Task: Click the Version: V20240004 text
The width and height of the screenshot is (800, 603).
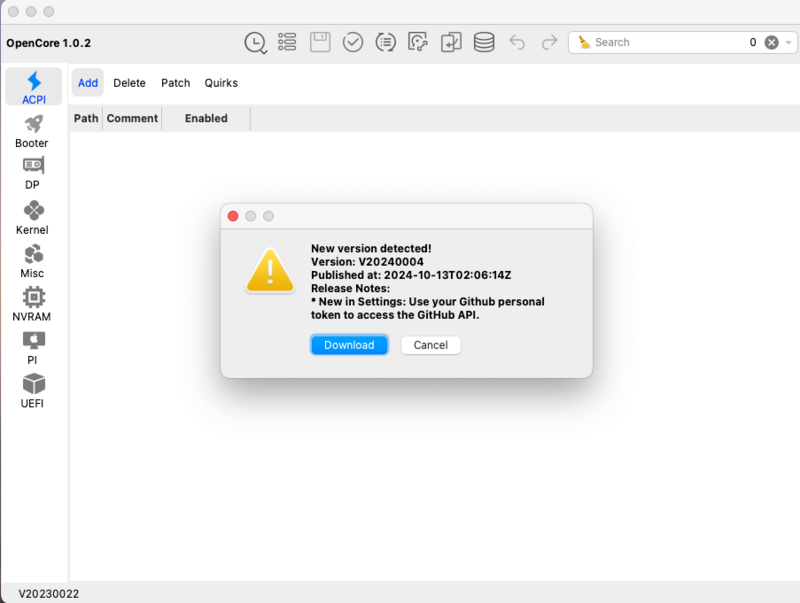Action: [x=367, y=262]
